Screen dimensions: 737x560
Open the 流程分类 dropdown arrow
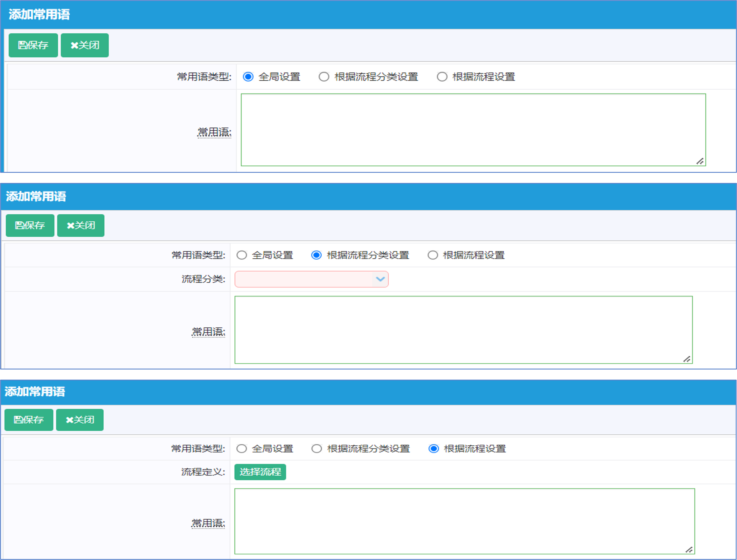pyautogui.click(x=380, y=279)
